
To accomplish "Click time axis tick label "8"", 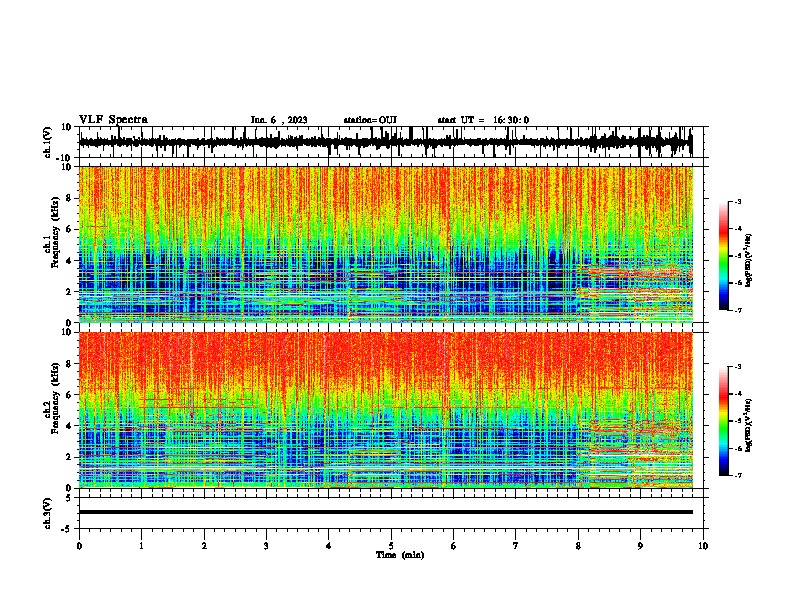I will (x=578, y=546).
